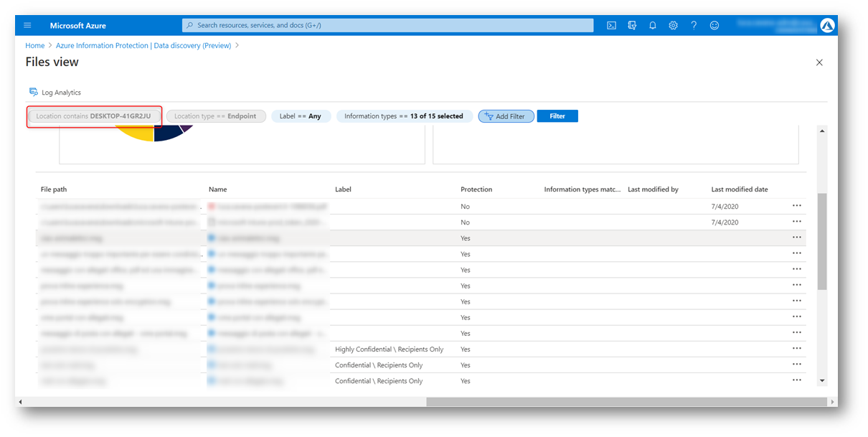Click the vertical scrollbar thumb
868x437 pixels.
pyautogui.click(x=822, y=240)
